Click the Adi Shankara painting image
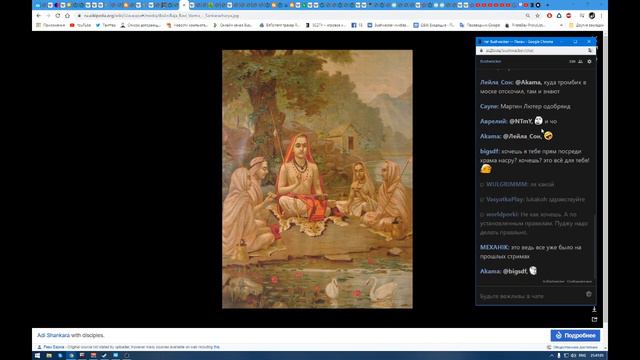Viewport: 640px width, 360px height. 317,179
